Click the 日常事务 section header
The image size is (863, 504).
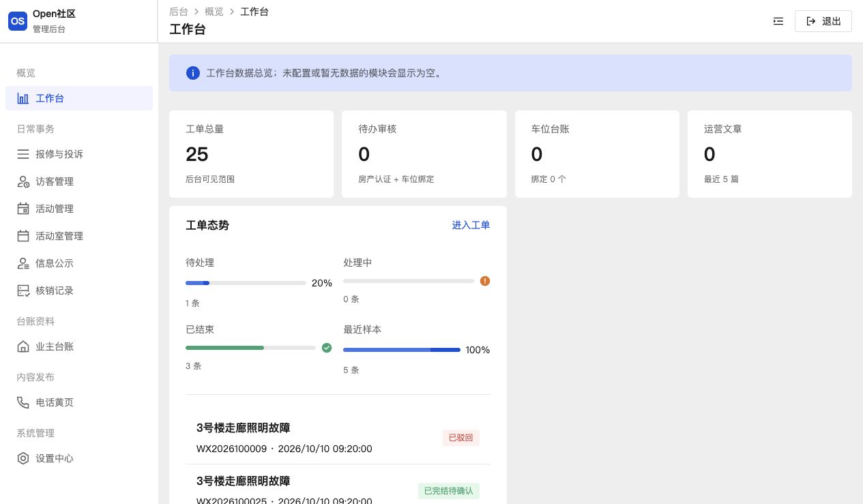point(35,129)
